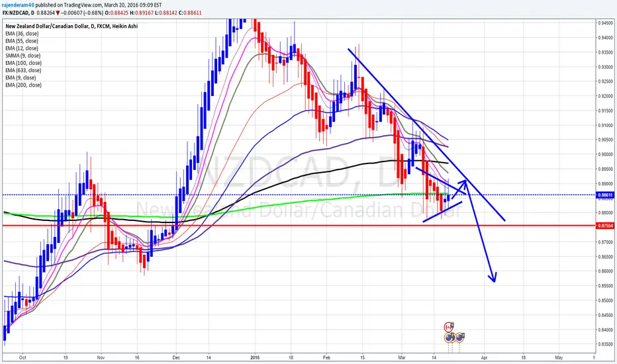Select the red horizontal support line on the chart
This screenshot has height=364, width=617.
tap(299, 226)
